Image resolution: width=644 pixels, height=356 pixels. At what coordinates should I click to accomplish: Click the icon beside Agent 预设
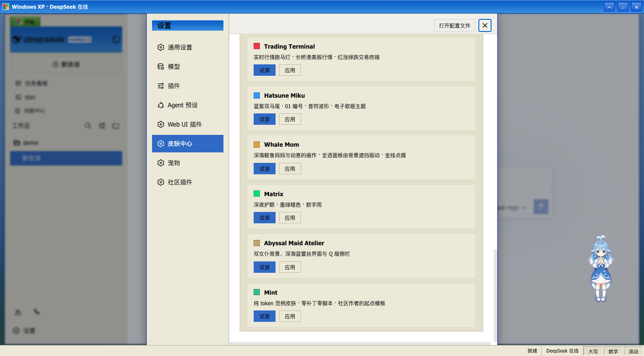(161, 105)
